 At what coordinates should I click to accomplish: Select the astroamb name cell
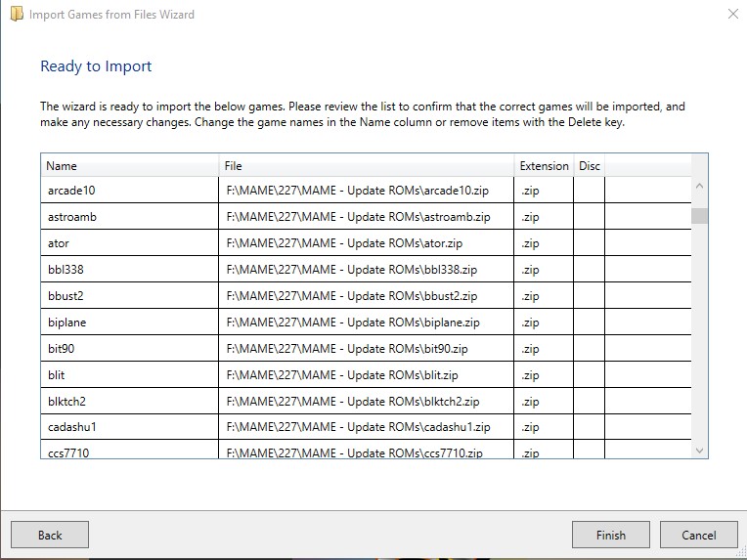click(130, 217)
